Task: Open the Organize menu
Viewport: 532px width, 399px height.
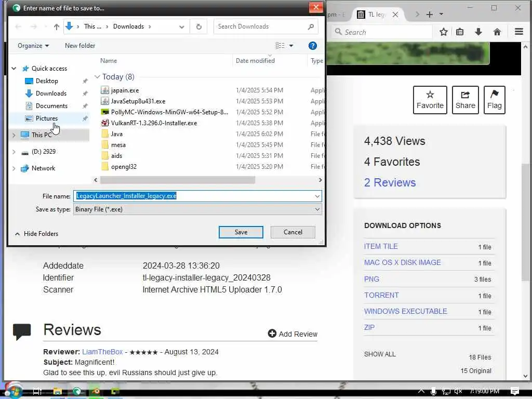Action: 33,46
